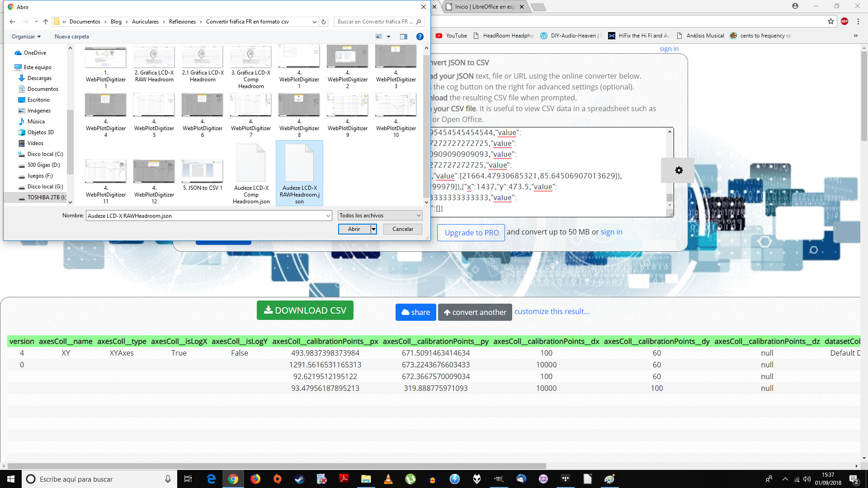This screenshot has height=488, width=868.
Task: Open the Organizar dropdown menu
Action: [x=26, y=37]
